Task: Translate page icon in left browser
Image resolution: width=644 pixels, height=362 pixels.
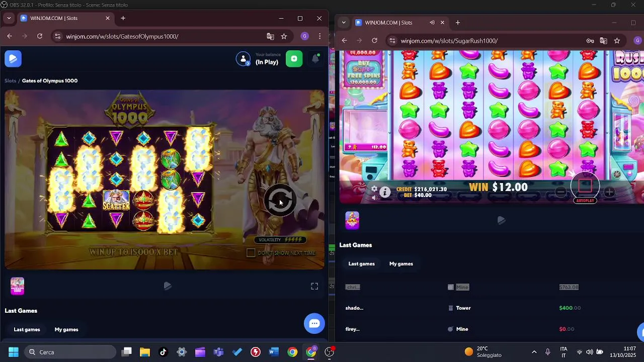Action: pos(270,36)
